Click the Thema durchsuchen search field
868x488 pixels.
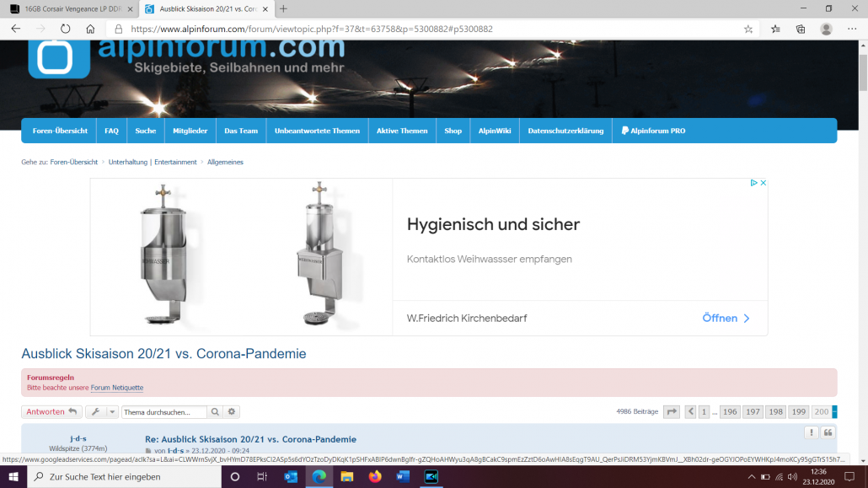click(x=163, y=412)
